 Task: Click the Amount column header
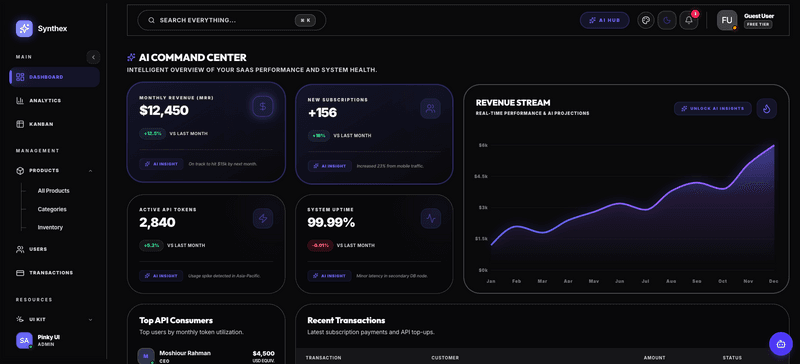tap(654, 358)
